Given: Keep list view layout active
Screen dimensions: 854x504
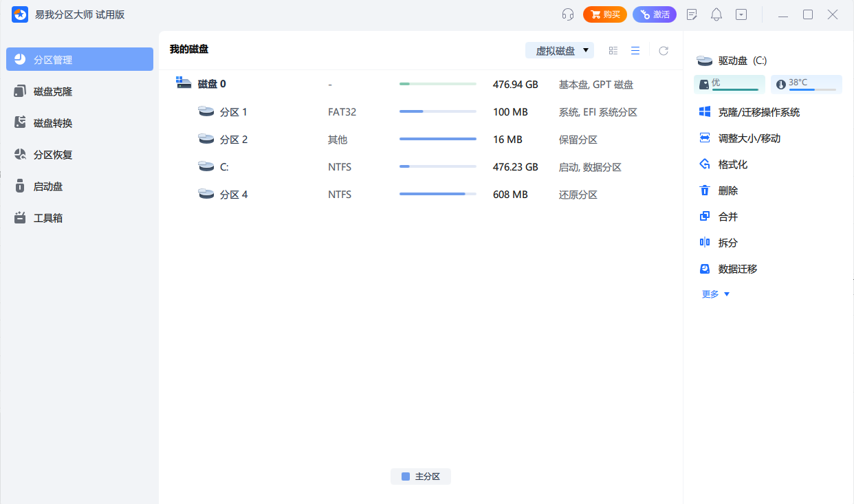Looking at the screenshot, I should pos(635,50).
